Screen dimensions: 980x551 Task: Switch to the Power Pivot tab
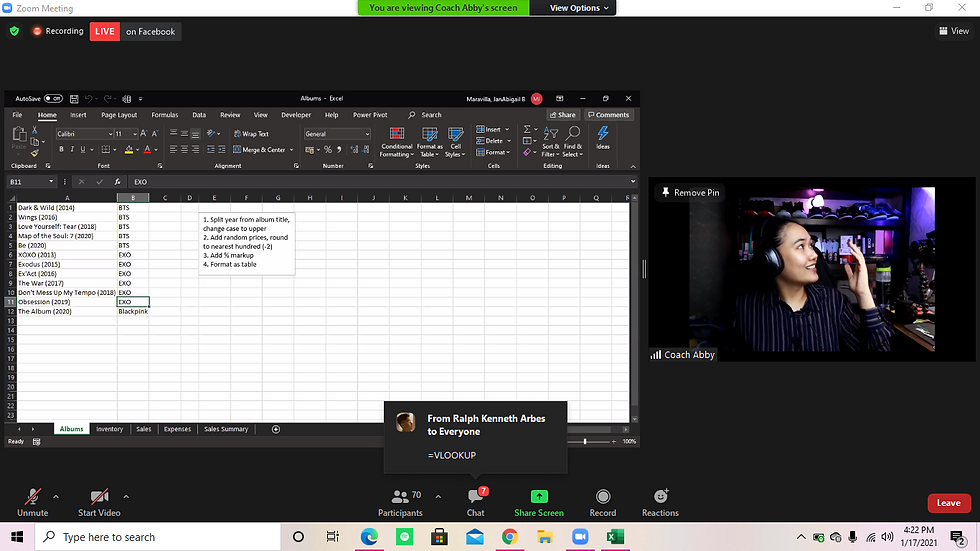[370, 115]
